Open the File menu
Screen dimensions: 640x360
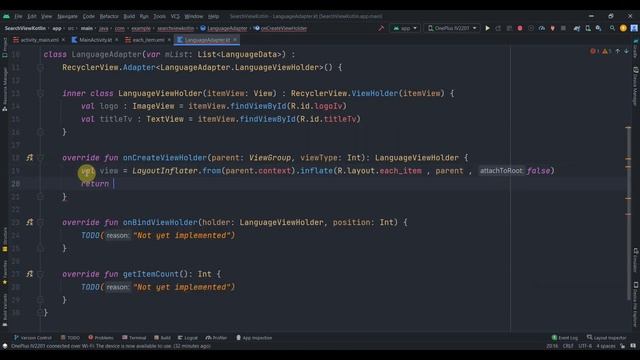click(x=18, y=16)
